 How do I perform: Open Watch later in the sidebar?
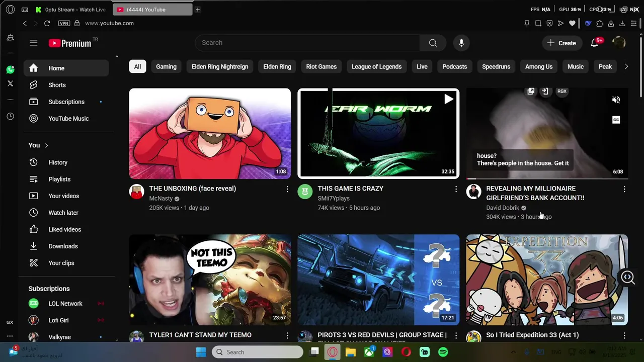[x=66, y=213]
